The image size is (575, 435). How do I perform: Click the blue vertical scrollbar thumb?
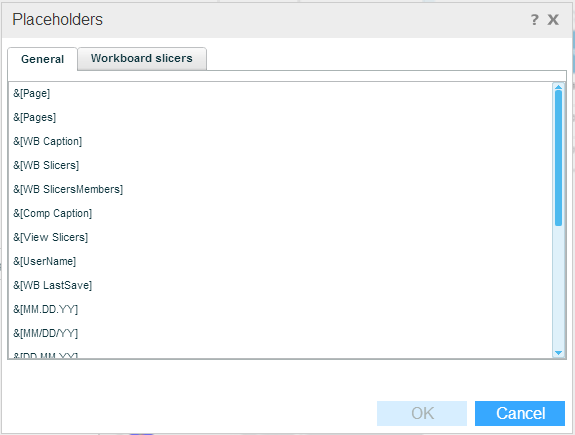[558, 158]
